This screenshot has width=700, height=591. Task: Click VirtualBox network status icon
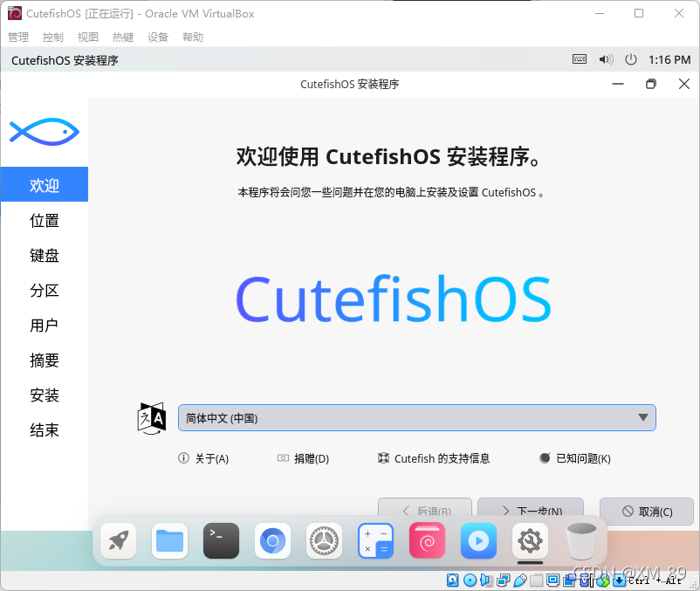503,580
